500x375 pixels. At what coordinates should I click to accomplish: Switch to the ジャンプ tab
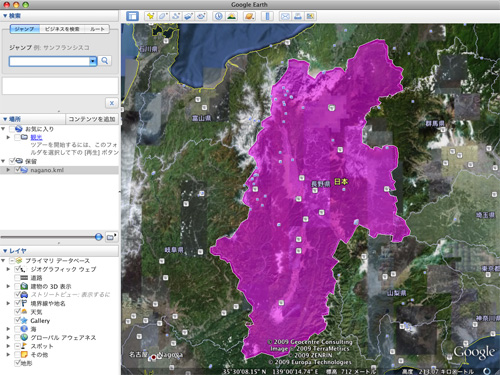[25, 29]
